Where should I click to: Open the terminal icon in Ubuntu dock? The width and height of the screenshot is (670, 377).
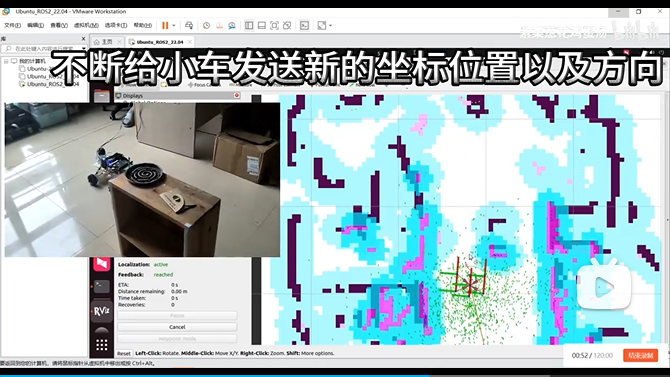102,286
